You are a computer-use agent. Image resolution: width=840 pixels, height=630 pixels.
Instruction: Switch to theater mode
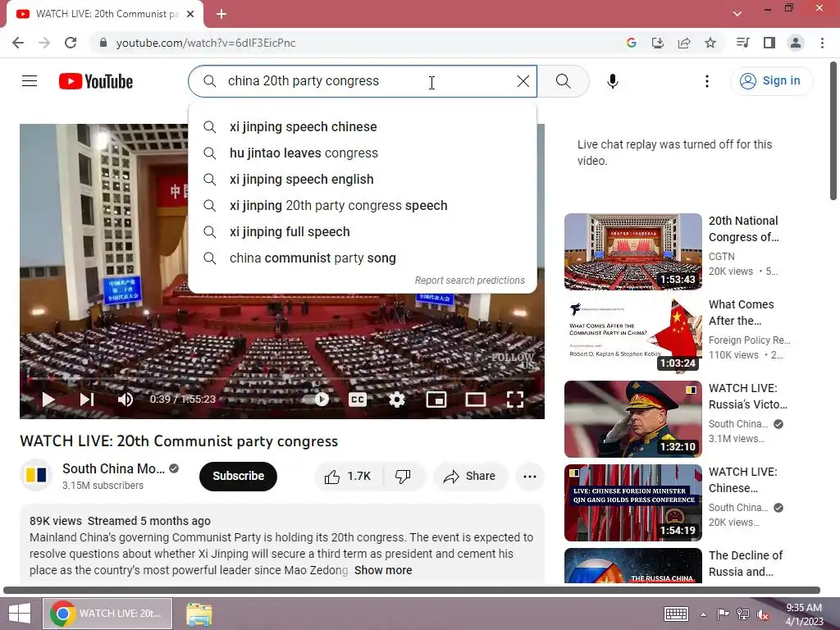tap(475, 399)
